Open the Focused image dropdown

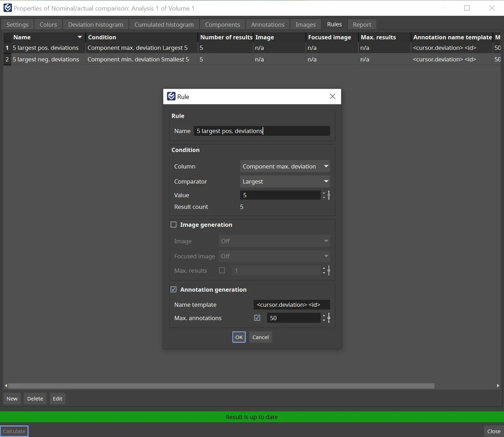(274, 256)
